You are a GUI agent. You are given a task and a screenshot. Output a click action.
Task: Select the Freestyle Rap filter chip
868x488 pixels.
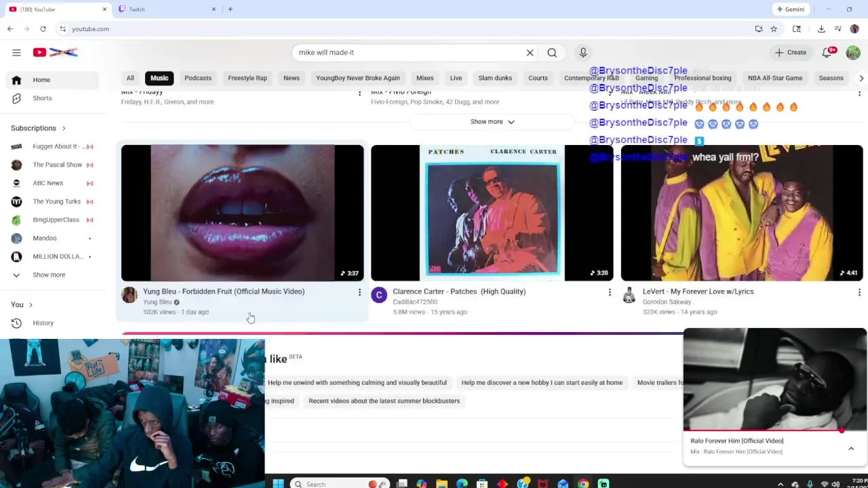pos(248,78)
